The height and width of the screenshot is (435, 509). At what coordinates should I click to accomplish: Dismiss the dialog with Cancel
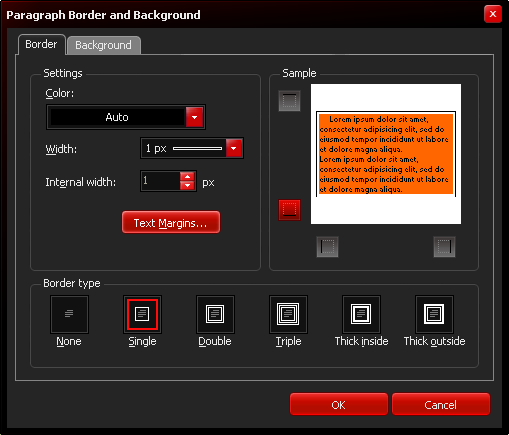point(441,404)
